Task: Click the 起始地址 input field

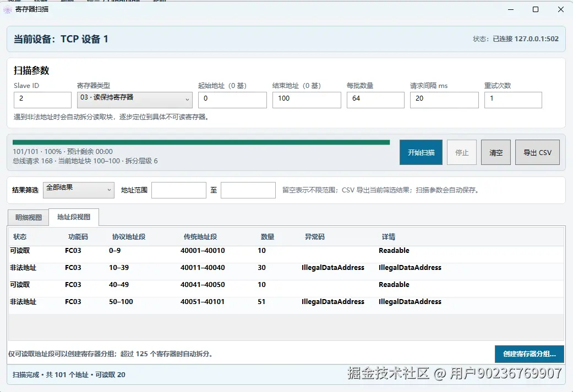Action: pos(232,100)
